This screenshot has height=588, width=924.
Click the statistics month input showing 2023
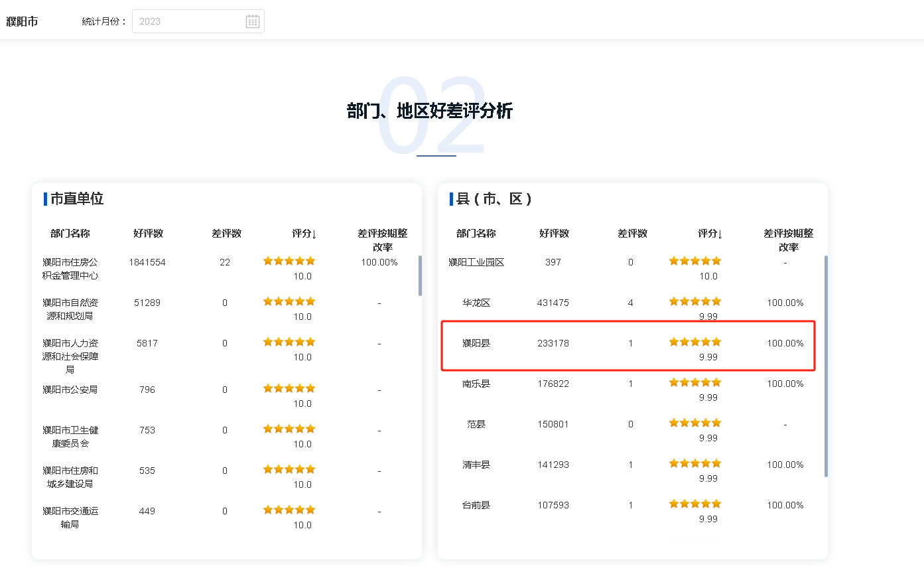click(x=198, y=21)
